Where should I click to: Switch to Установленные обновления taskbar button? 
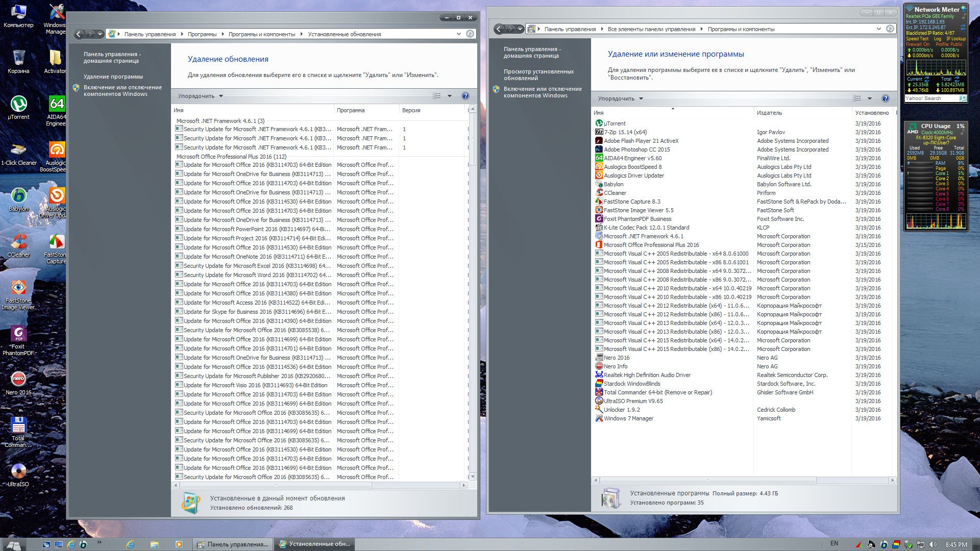[x=314, y=544]
